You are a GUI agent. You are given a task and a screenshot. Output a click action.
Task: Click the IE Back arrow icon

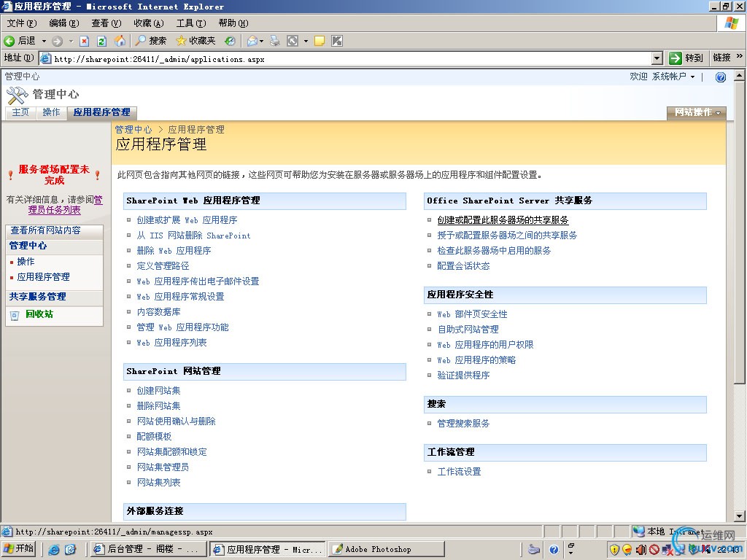point(9,41)
